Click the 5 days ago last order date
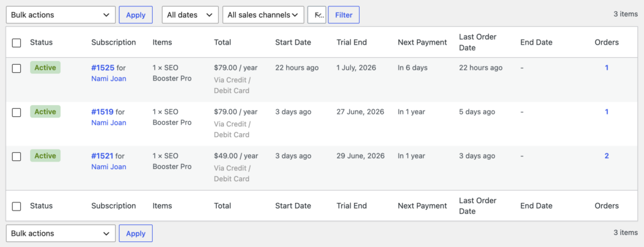Viewport: 644px width, 247px height. [x=477, y=112]
